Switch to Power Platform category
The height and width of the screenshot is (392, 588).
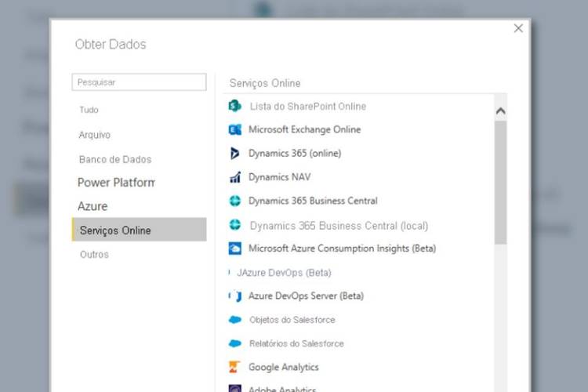[116, 183]
